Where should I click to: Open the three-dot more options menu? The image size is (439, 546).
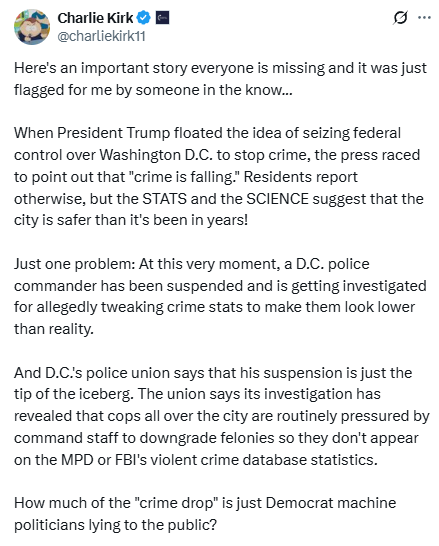click(x=424, y=17)
